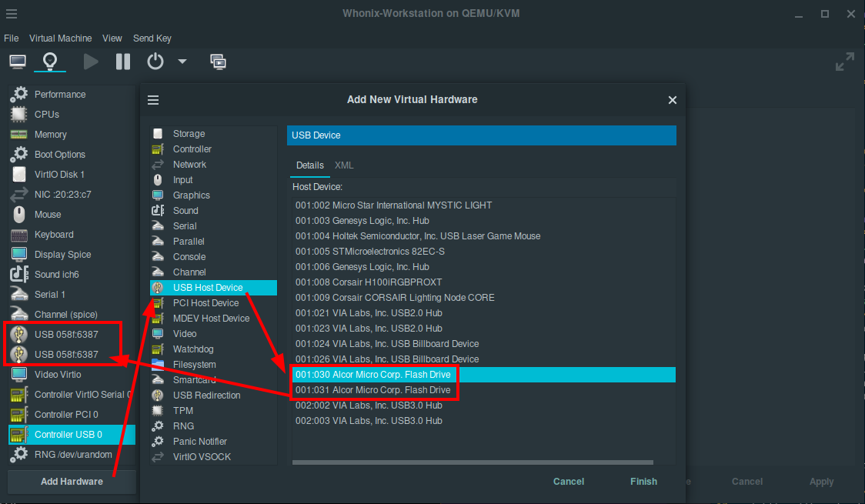Screen dimensions: 865x504
Task: Open the Send Key menu
Action: [152, 38]
